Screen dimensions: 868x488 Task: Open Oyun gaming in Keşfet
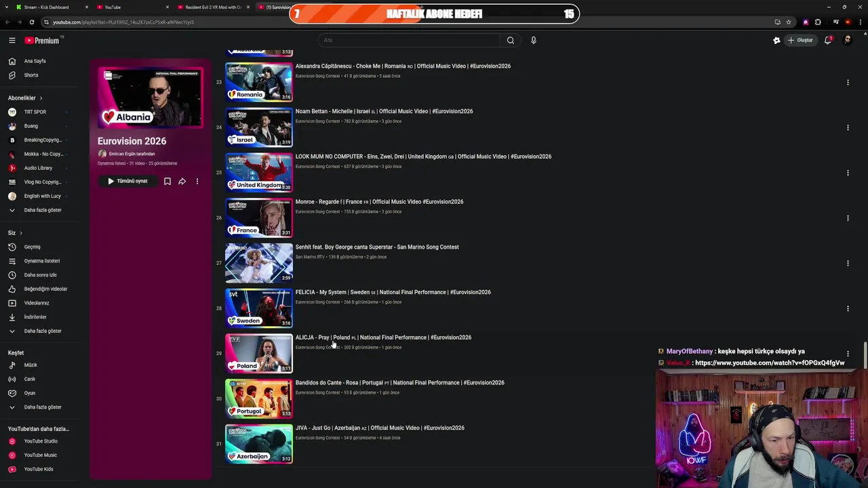(x=30, y=393)
